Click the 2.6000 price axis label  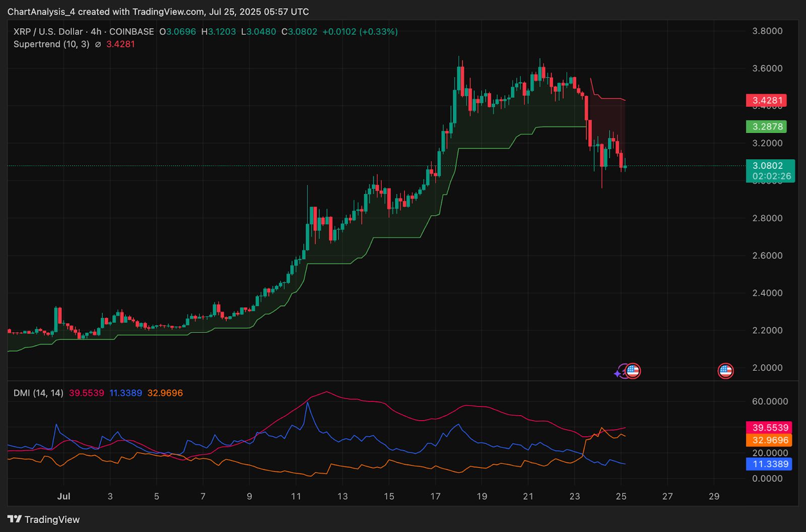point(767,255)
